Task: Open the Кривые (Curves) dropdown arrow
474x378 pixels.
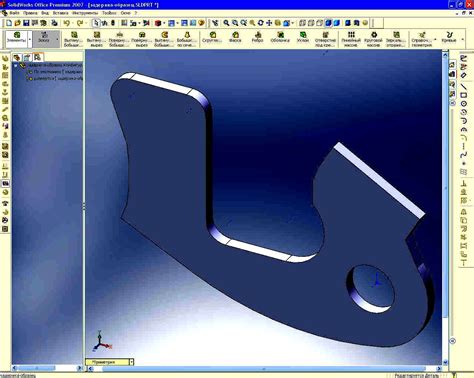Action: (x=462, y=39)
